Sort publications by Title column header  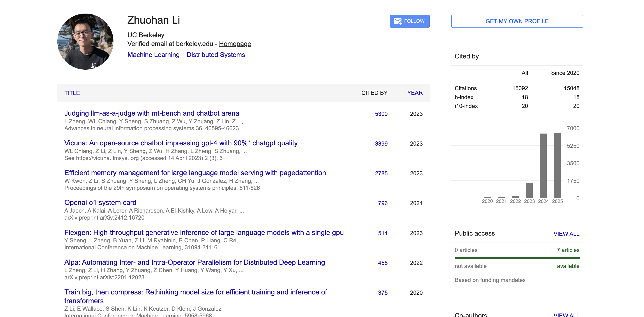(x=72, y=93)
